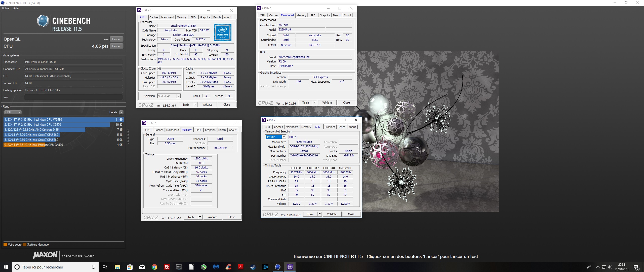Click the Info input field in Cinebench
The height and width of the screenshot is (272, 644).
[x=73, y=97]
